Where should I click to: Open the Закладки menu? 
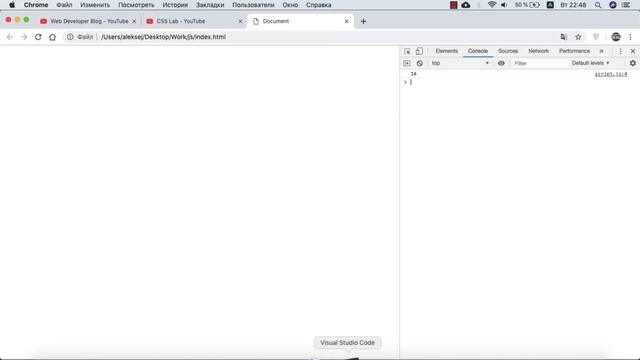(x=210, y=5)
